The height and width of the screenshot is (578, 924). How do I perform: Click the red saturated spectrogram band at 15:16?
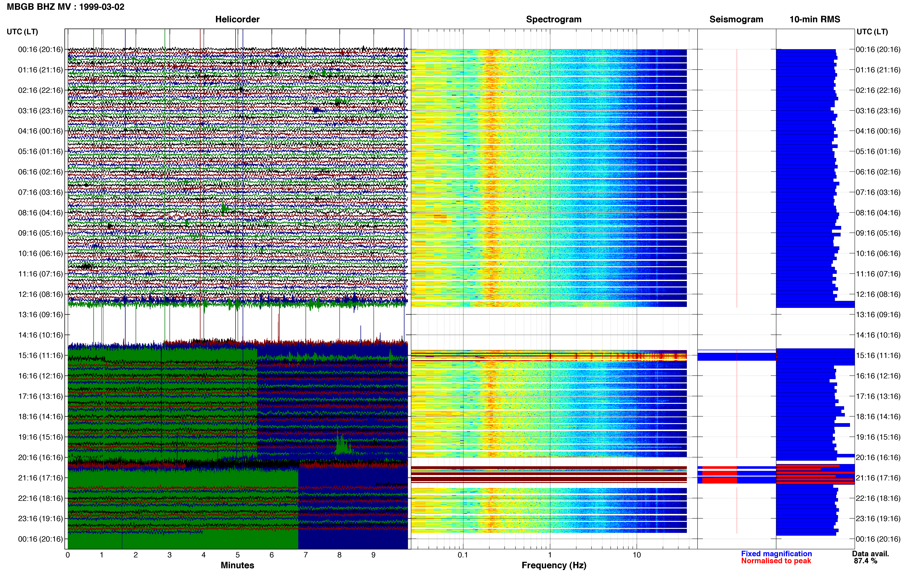(x=549, y=356)
